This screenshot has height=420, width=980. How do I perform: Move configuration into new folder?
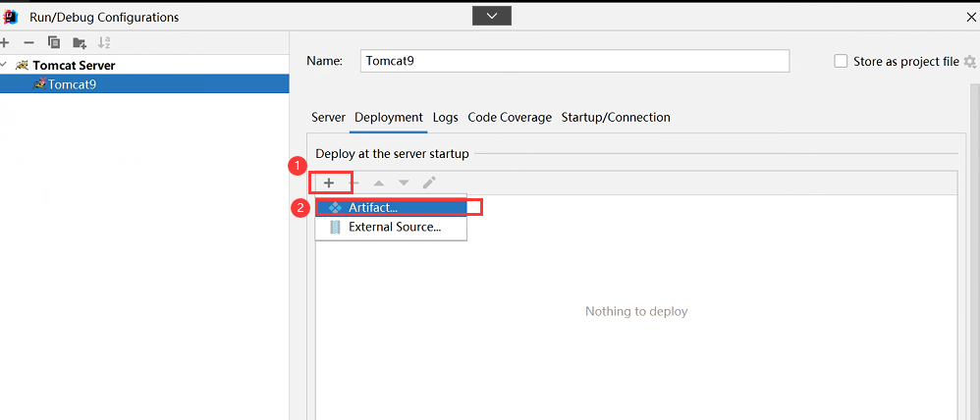coord(80,42)
